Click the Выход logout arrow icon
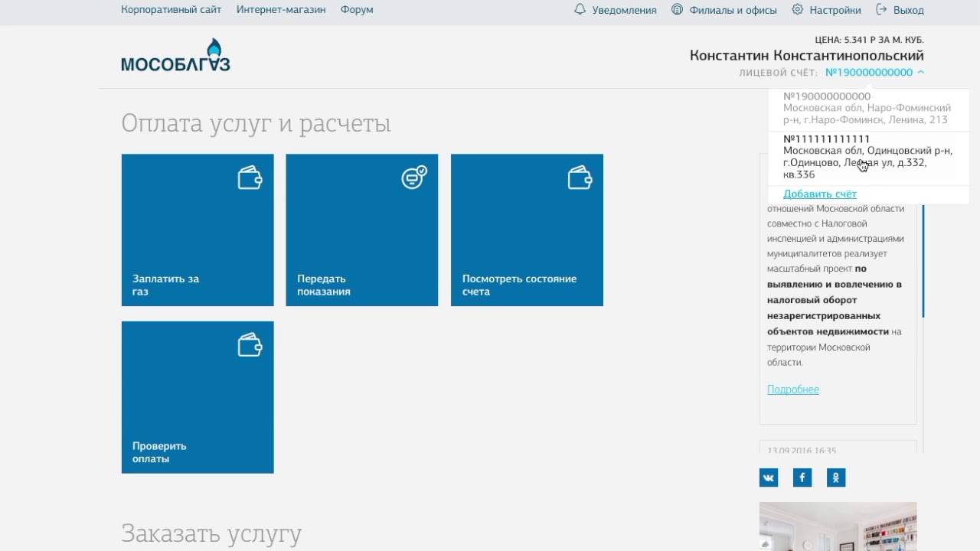 click(x=881, y=10)
